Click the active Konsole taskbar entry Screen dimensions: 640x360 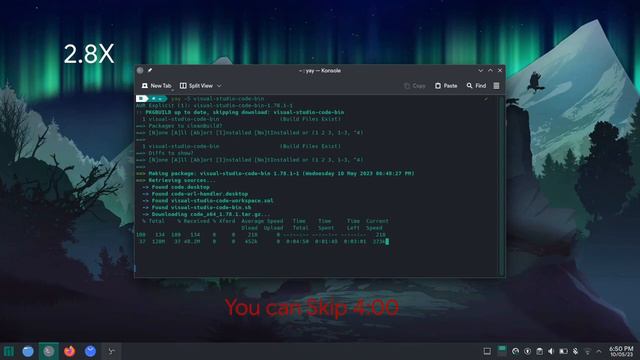tap(49, 351)
